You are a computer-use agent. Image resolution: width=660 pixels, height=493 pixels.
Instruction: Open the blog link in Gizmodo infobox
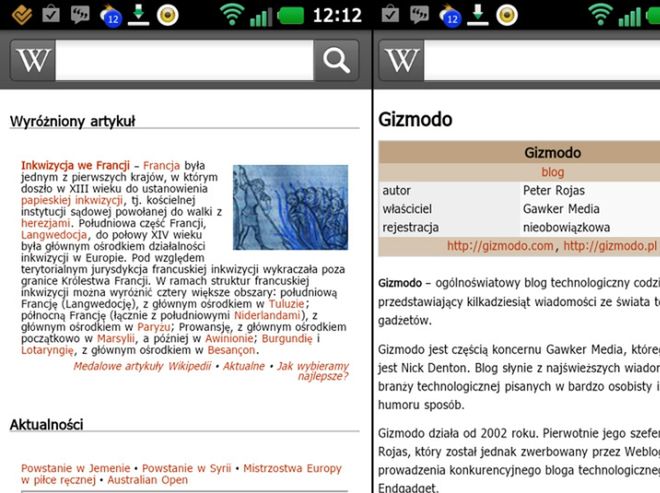click(x=552, y=172)
